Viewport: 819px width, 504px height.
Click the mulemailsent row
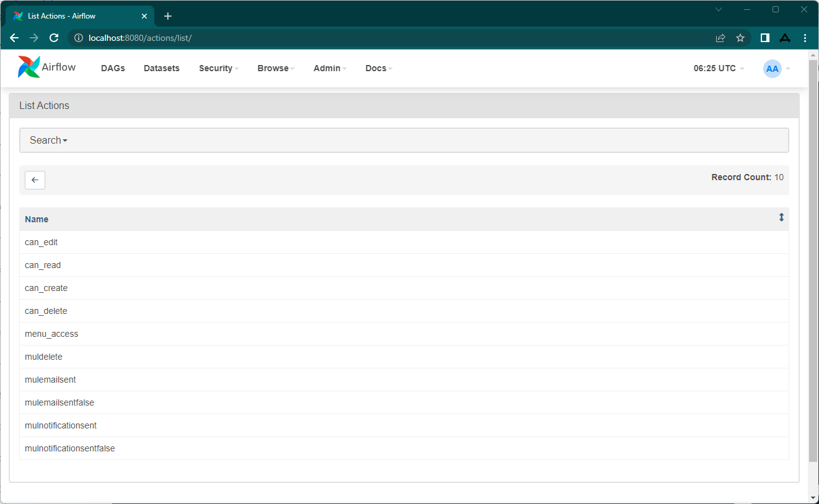point(404,380)
